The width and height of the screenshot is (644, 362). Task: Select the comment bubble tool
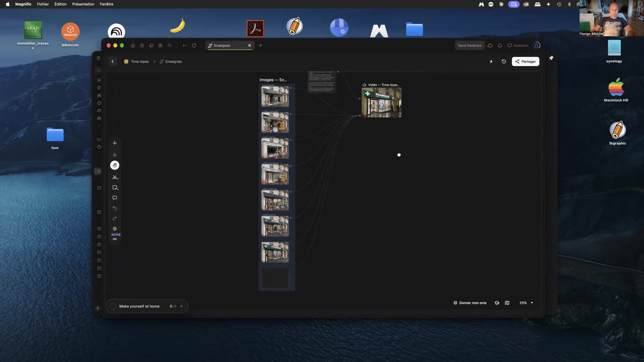pyautogui.click(x=115, y=198)
